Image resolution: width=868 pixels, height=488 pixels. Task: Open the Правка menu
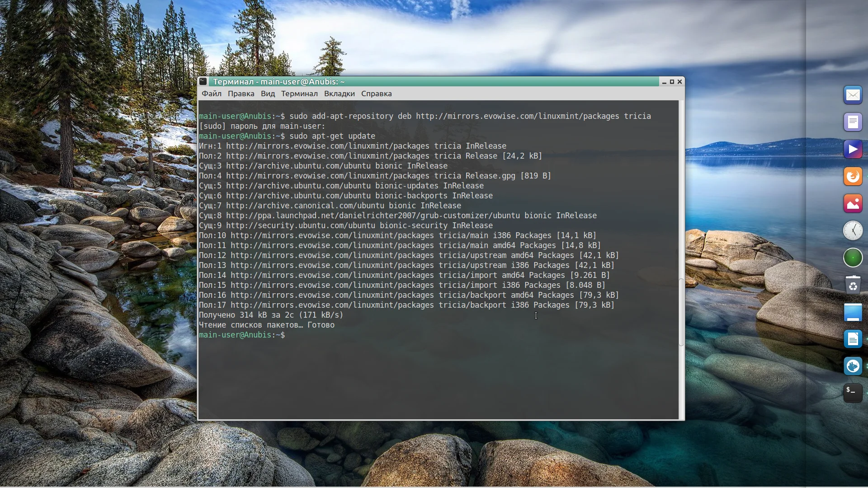(x=241, y=94)
